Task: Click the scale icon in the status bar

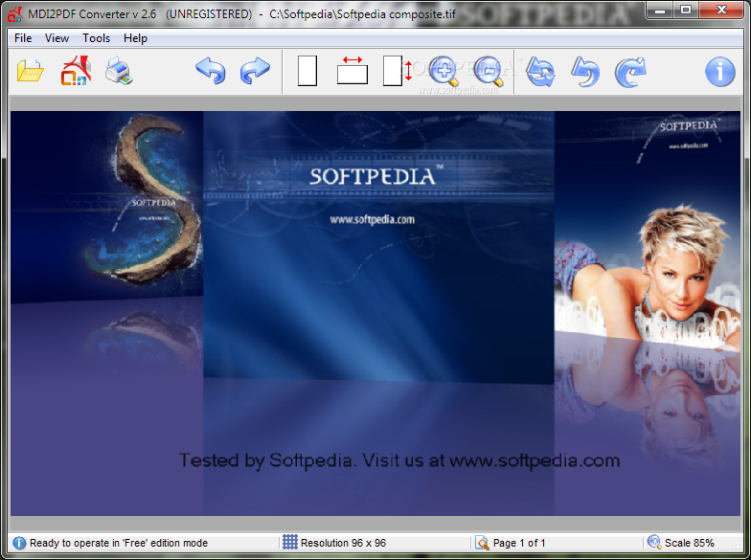Action: click(x=653, y=542)
